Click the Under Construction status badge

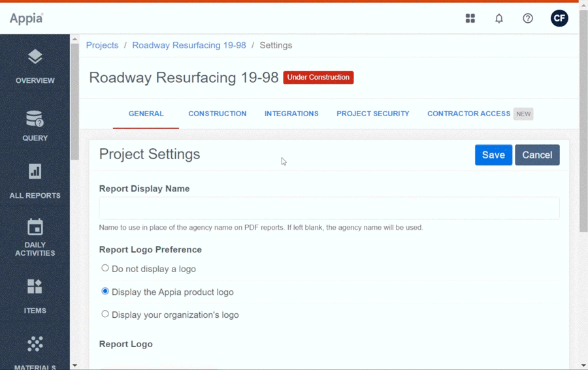318,78
